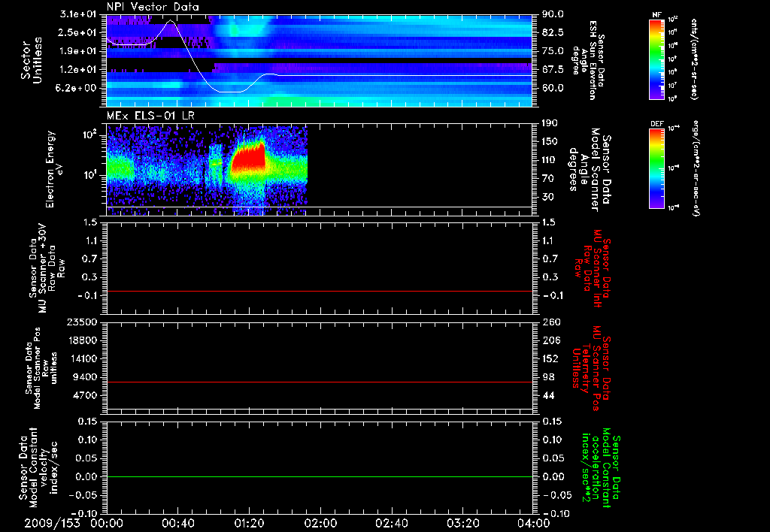Click the 14100 scanner position tick
770x532 pixels.
click(84, 358)
